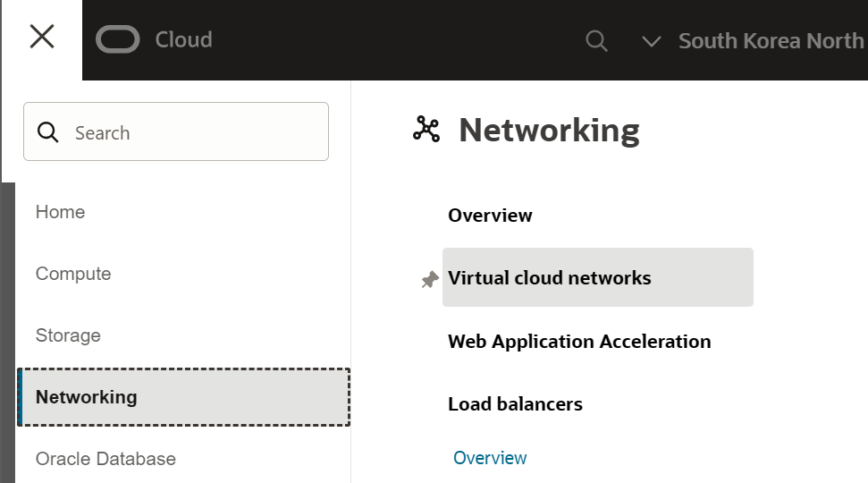Unpin Virtual cloud networks using the pin icon
868x483 pixels.
(x=430, y=279)
